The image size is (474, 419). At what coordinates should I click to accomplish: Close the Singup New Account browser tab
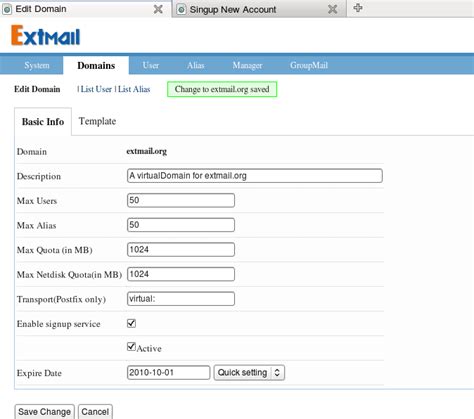click(x=332, y=9)
